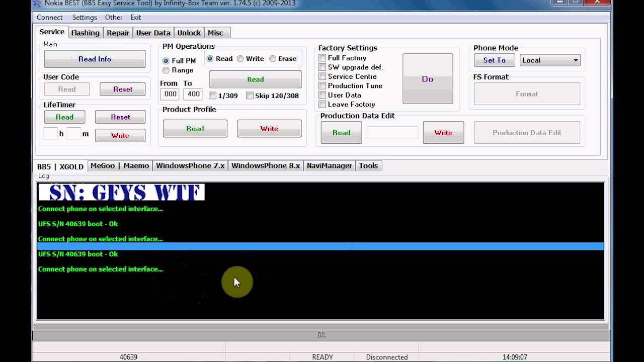644x362 pixels.
Task: Click Production Data Edit Write button
Action: tap(443, 133)
